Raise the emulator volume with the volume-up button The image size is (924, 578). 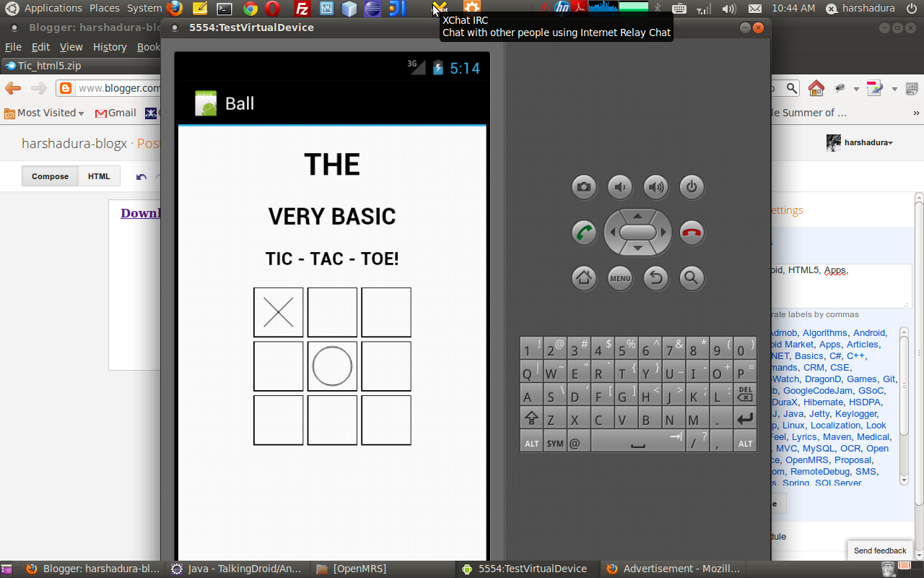[655, 187]
